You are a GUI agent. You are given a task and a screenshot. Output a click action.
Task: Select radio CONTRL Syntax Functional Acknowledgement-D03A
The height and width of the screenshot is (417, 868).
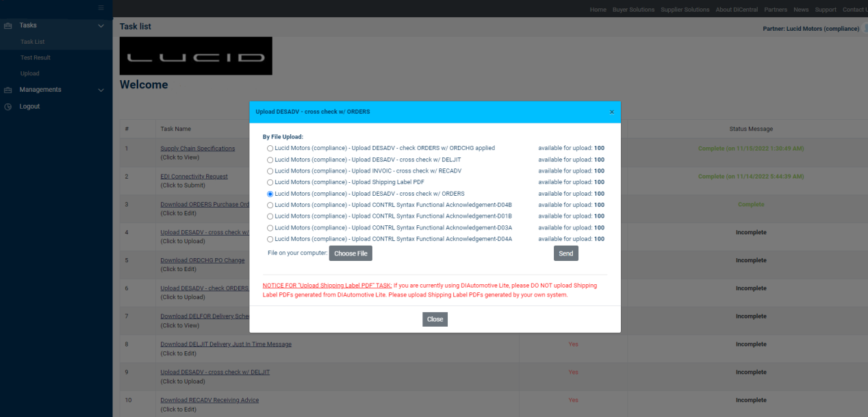[270, 228]
